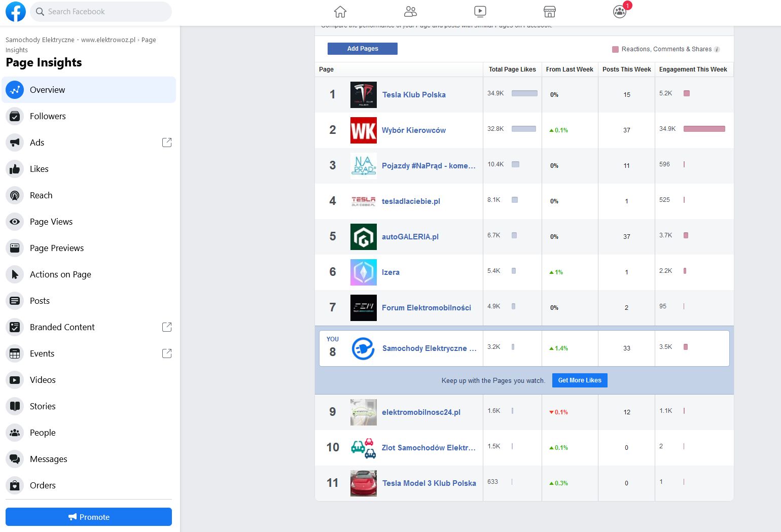Click the Engagement This Week column header
The height and width of the screenshot is (532, 781).
pos(693,69)
